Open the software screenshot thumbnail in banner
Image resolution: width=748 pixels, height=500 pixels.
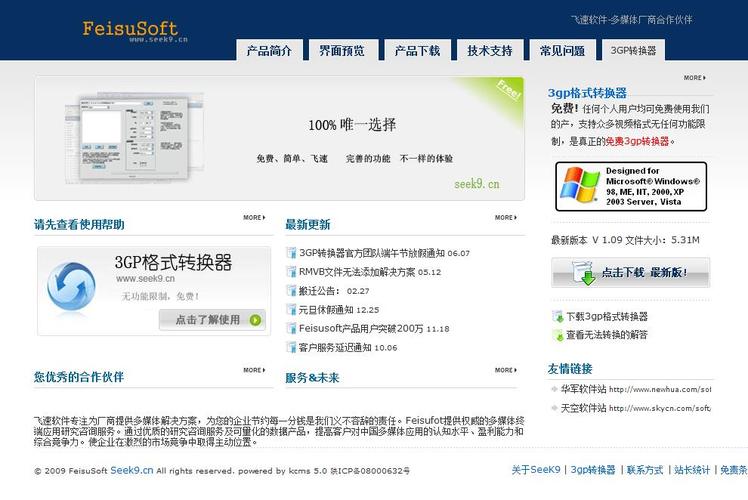pyautogui.click(x=134, y=137)
